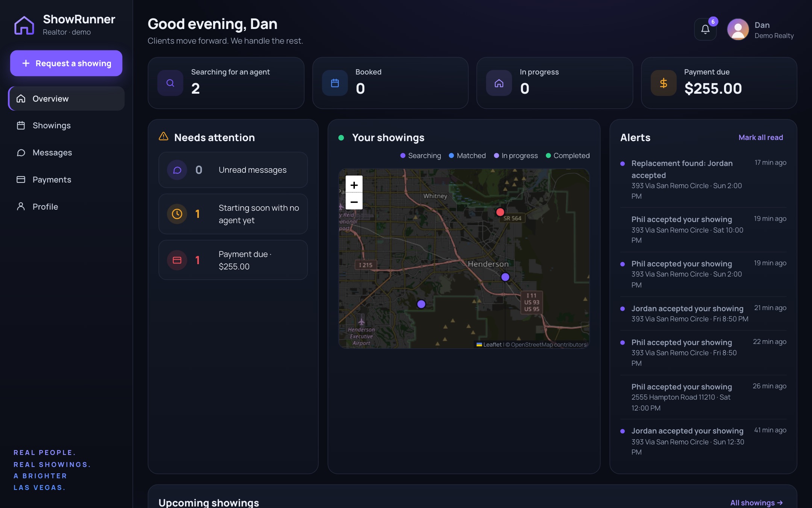Click the In progress home icon
The image size is (812, 508).
click(499, 83)
